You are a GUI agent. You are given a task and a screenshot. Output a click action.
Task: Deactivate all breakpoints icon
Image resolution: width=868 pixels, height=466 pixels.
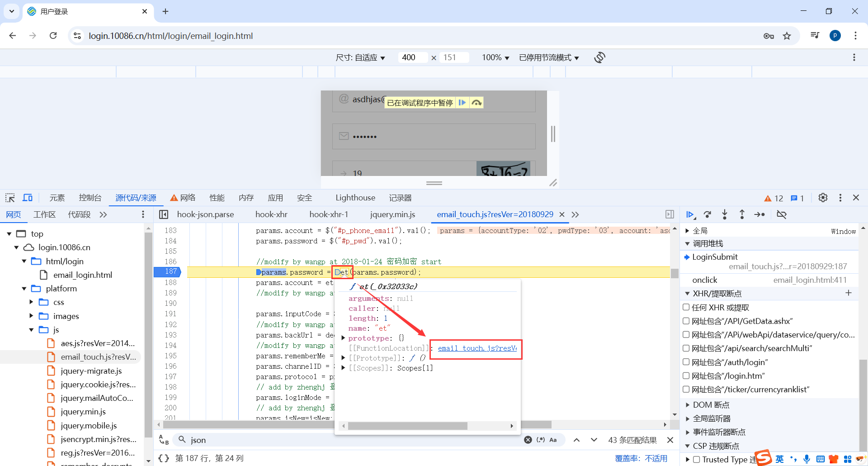click(782, 214)
